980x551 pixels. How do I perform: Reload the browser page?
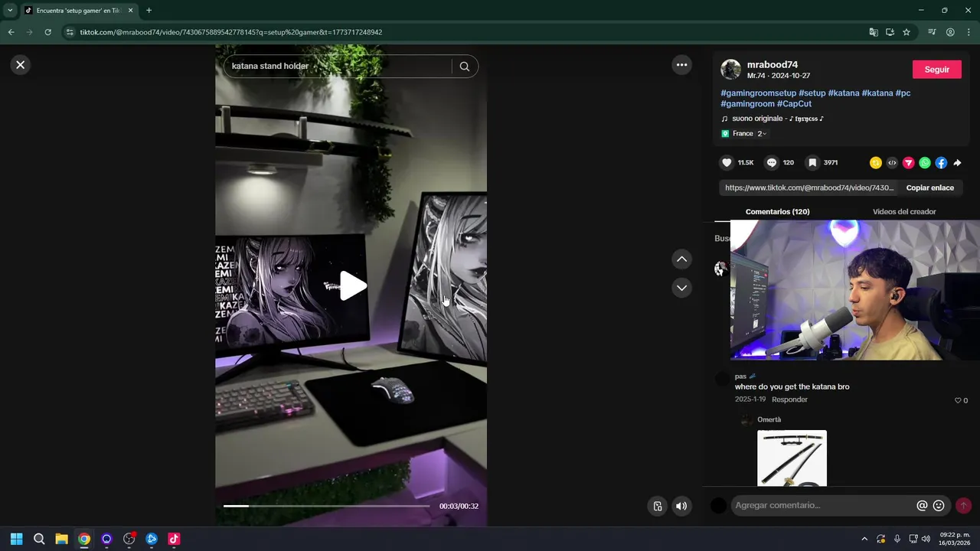pos(47,32)
